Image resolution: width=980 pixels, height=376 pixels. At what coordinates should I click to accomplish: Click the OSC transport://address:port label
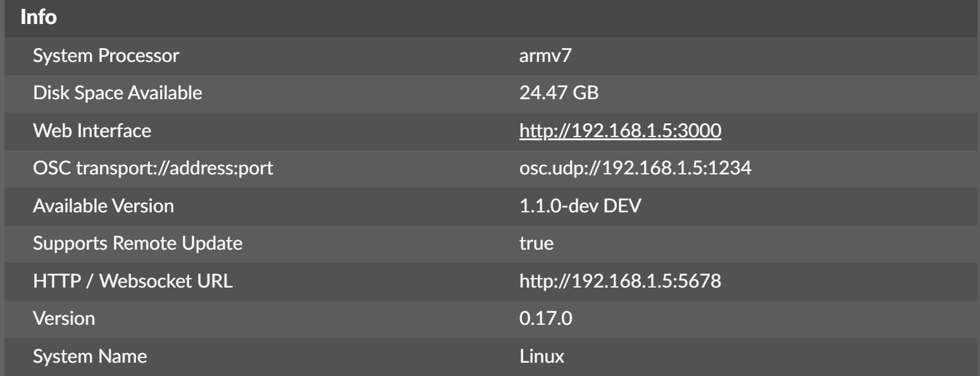click(x=152, y=169)
